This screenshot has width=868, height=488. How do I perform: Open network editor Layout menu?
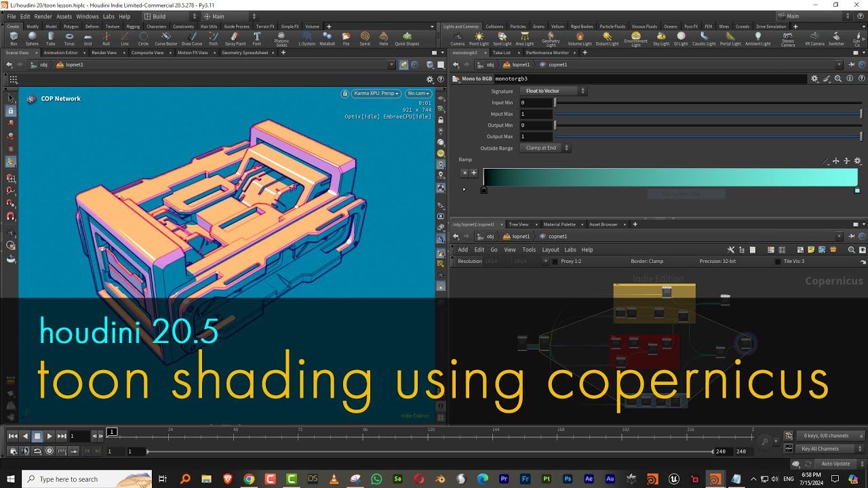(x=550, y=249)
